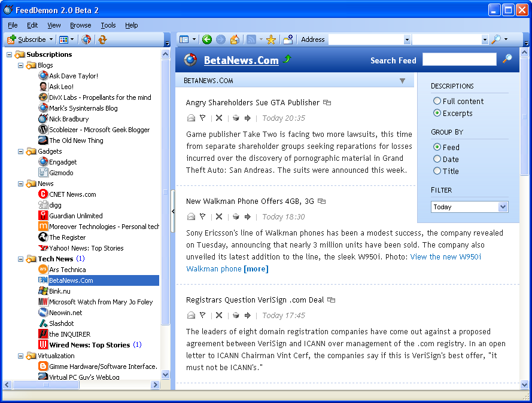Image resolution: width=532 pixels, height=403 pixels.
Task: Collapse the Gadgets folder
Action: tap(21, 151)
